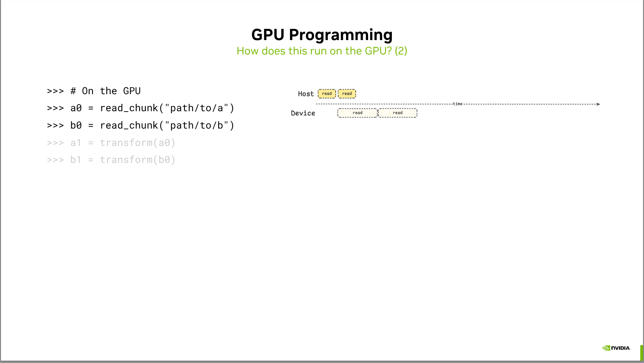Screen dimensions: 644x363
Task: Click the "# On the GPU" comment line
Action: point(105,91)
